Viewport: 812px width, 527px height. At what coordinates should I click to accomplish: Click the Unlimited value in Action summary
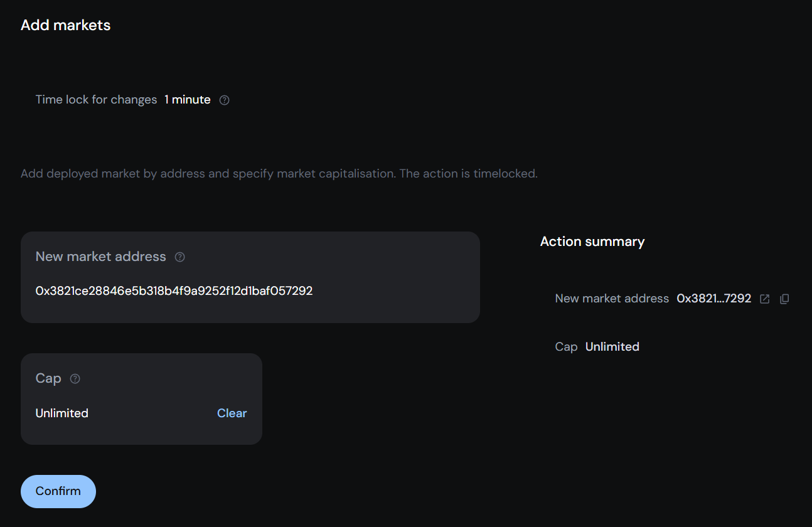pyautogui.click(x=612, y=347)
